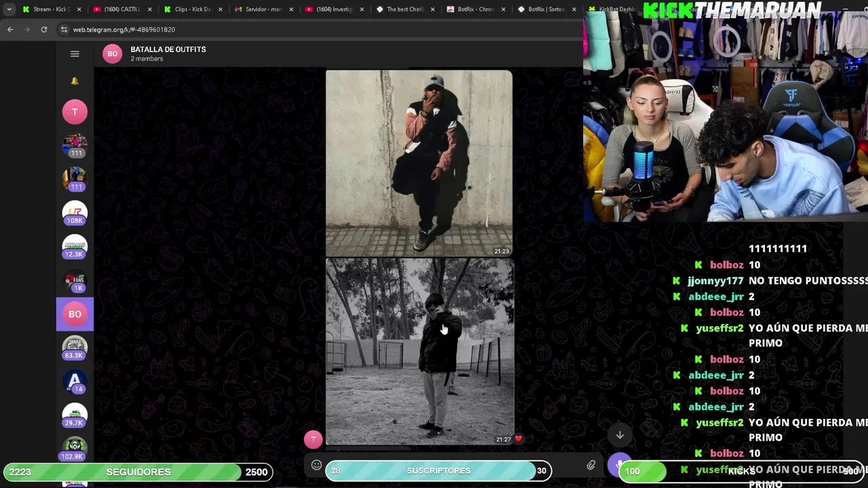Open Telegram hamburger main menu
The height and width of the screenshot is (488, 868).
pos(75,54)
